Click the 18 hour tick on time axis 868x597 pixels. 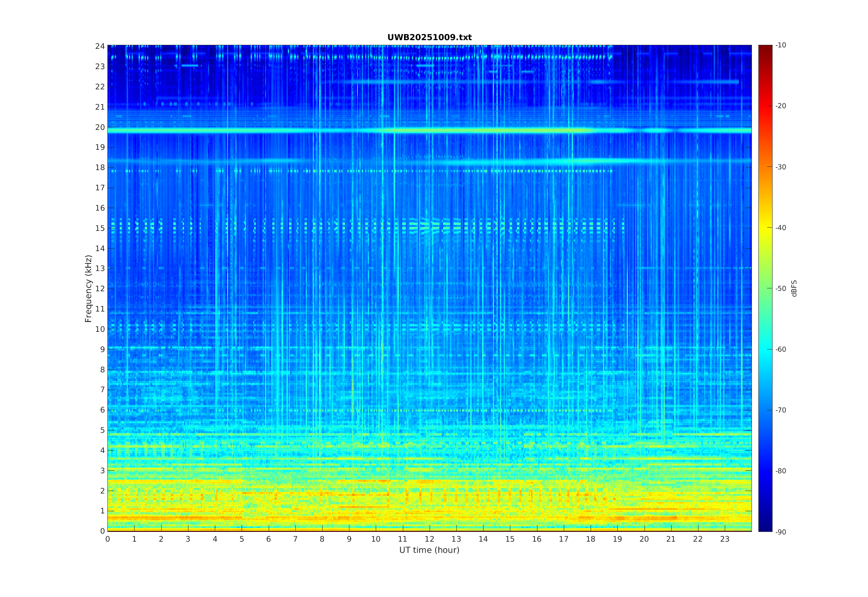coord(590,539)
